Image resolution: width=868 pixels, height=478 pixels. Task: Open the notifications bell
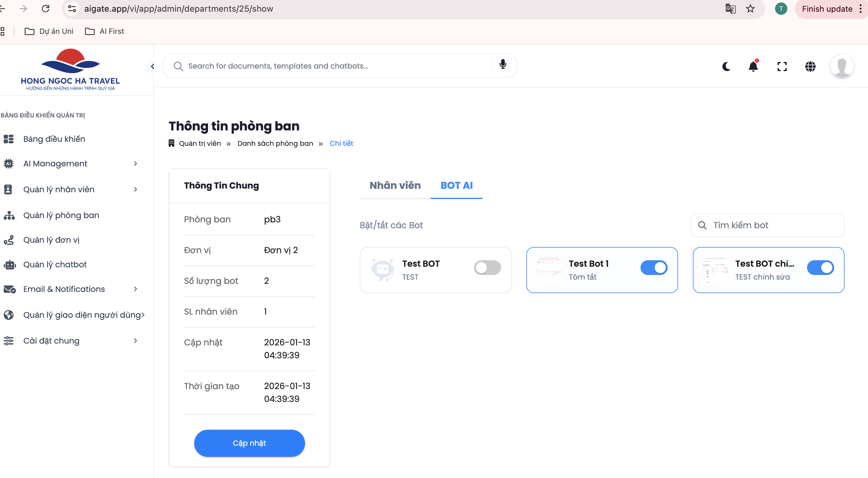pos(753,66)
